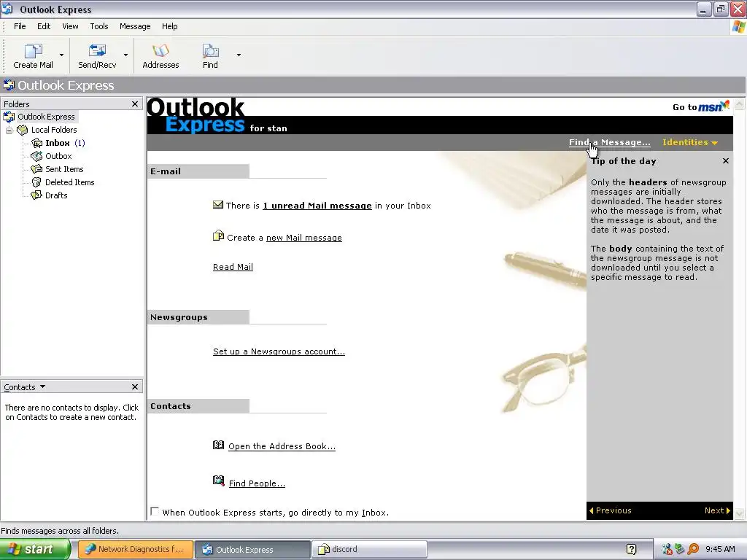The image size is (747, 560).
Task: Click the Find People link
Action: (257, 483)
